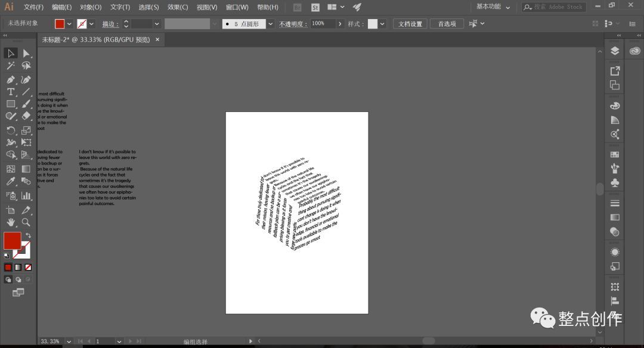The height and width of the screenshot is (348, 644).
Task: Switch to Draw Normal mode
Action: click(x=8, y=279)
